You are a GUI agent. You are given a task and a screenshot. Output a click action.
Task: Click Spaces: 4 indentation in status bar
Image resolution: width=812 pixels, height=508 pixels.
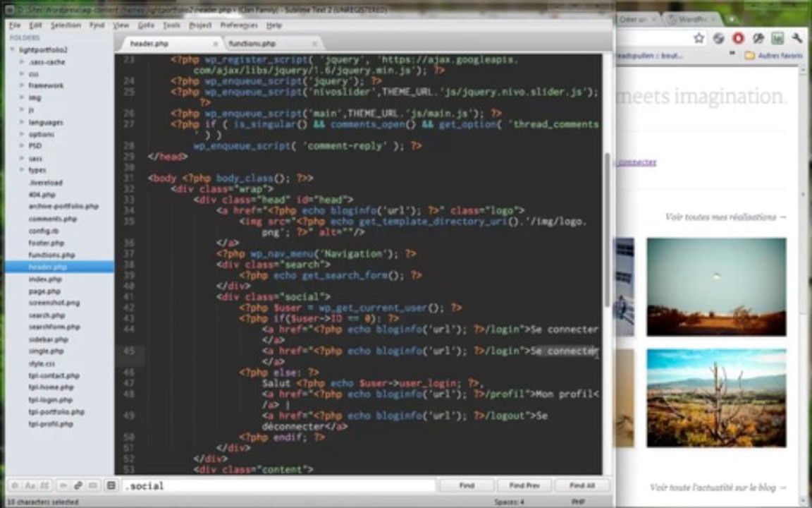coord(509,502)
